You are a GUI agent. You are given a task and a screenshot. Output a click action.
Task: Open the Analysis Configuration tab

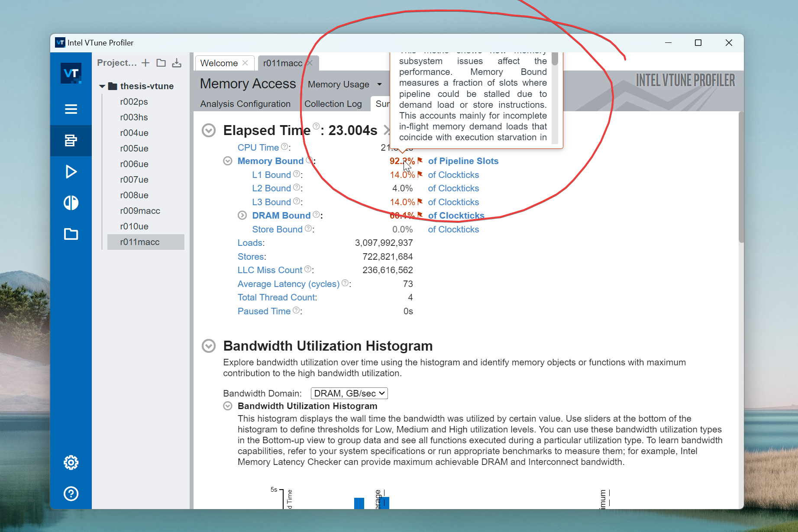pyautogui.click(x=246, y=104)
